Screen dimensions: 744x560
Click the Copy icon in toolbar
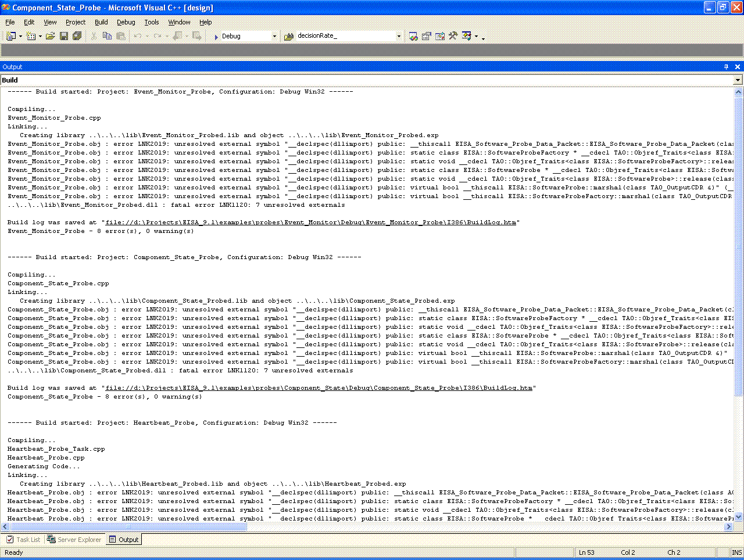tap(107, 36)
